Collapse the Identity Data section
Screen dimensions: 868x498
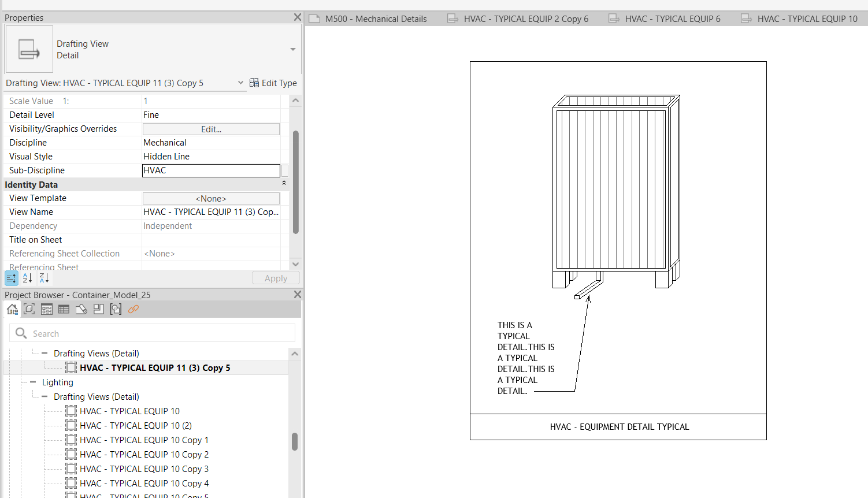[x=284, y=183]
